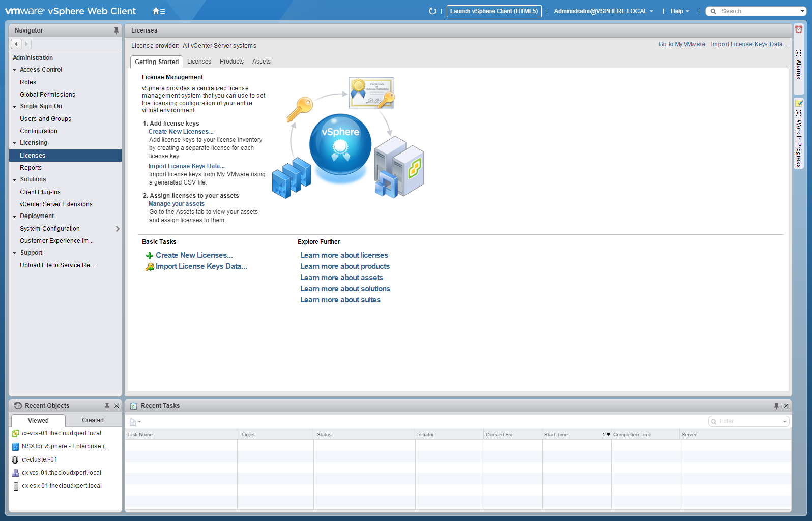Screen dimensions: 812x521
Task: Collapse the Access Control tree section
Action: click(15, 70)
